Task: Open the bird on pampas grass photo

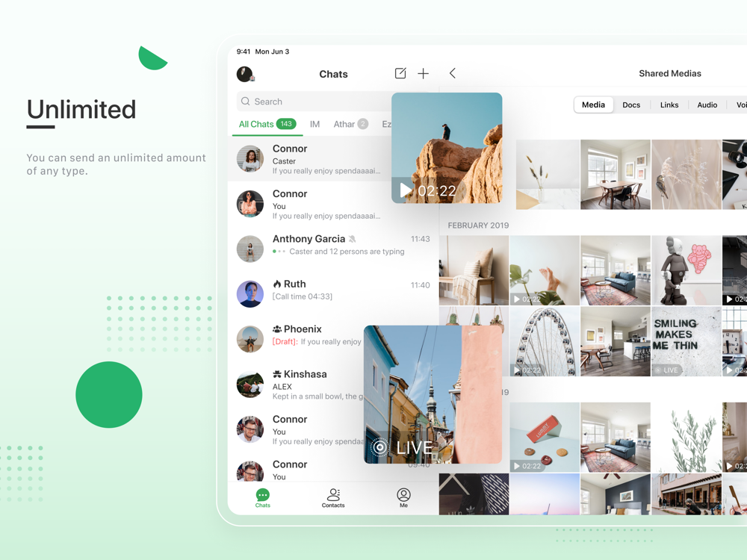Action: [686, 174]
